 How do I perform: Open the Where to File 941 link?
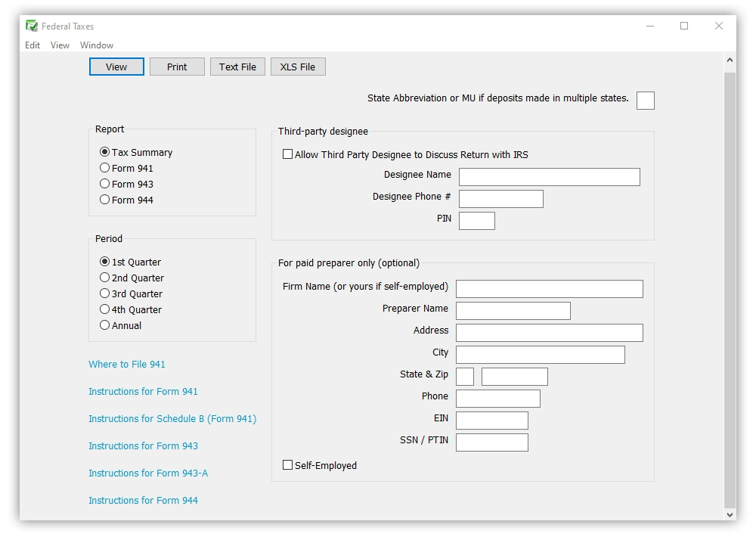click(126, 364)
